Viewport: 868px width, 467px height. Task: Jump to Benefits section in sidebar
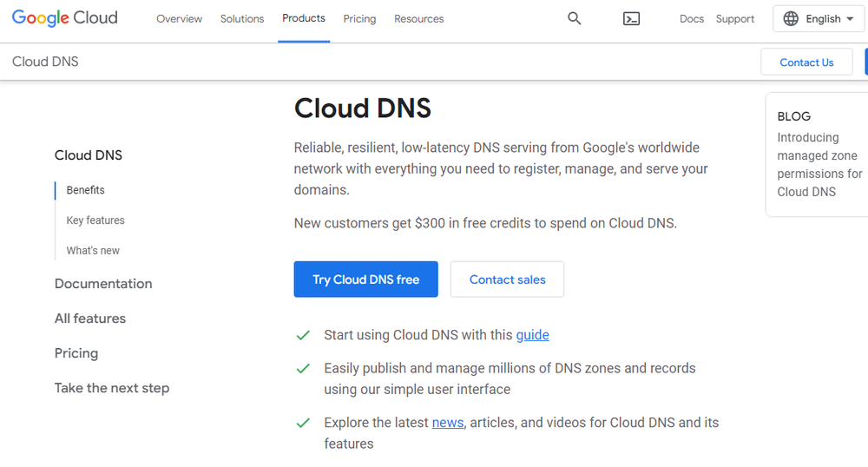click(x=85, y=190)
